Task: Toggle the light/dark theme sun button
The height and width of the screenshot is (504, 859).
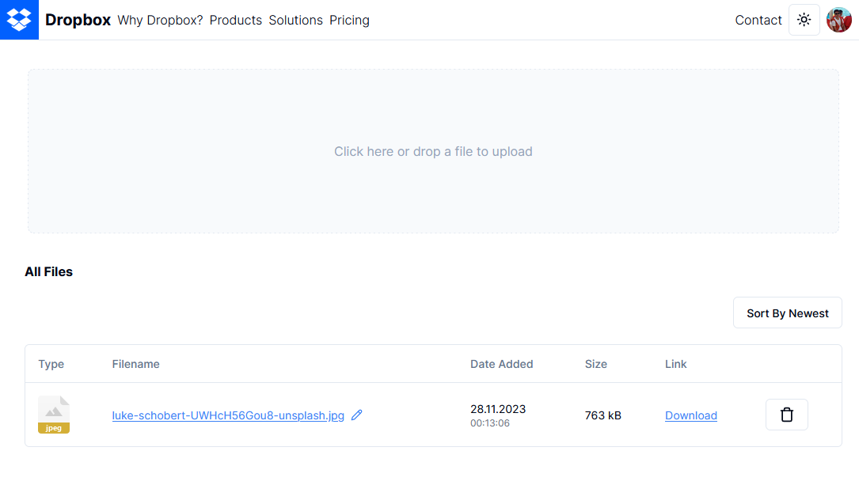Action: point(804,20)
